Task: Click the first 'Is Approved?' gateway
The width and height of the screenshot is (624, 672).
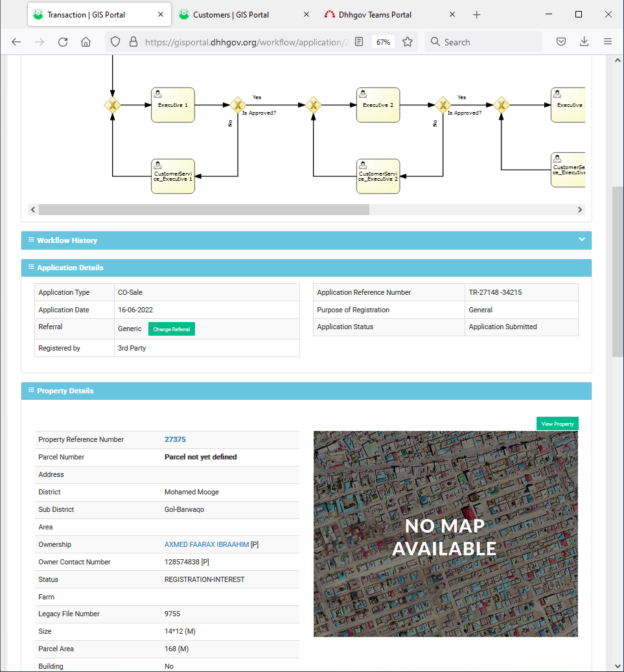Action: (238, 105)
